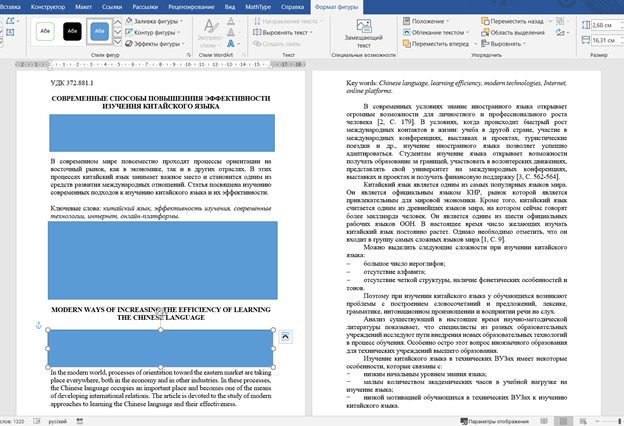Open Область выделения selection pane
Screen dimensions: 624x426
[x=513, y=32]
